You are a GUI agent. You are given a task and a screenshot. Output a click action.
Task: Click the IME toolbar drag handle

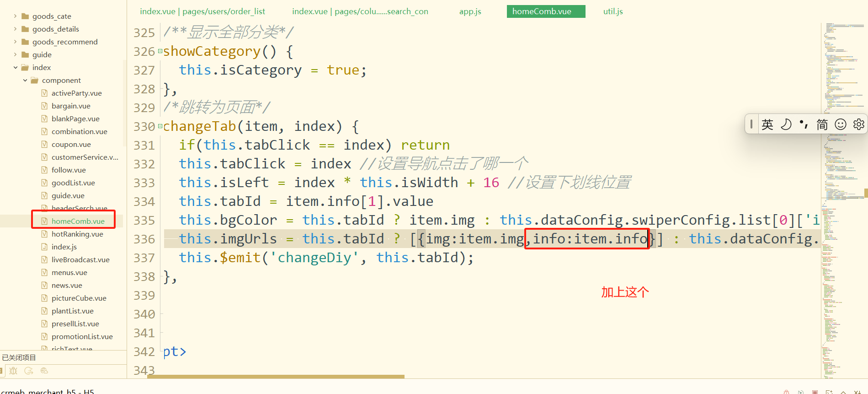tap(751, 124)
